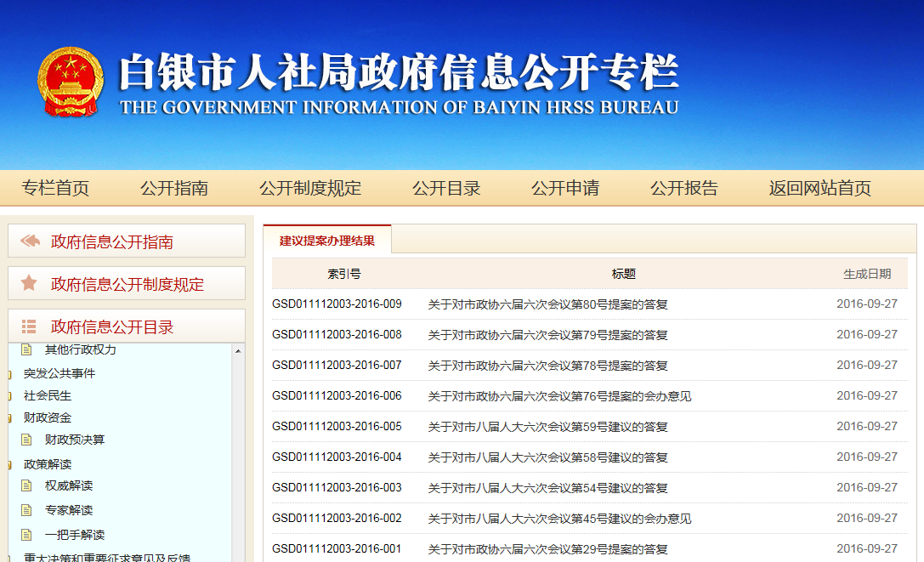Open the reply to 第80号提案

(x=547, y=304)
